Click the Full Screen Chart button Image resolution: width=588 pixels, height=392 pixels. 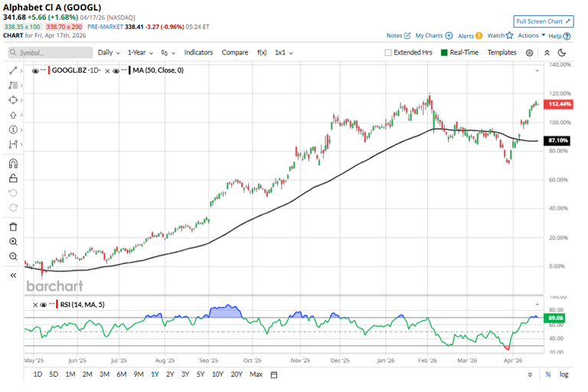(x=544, y=21)
